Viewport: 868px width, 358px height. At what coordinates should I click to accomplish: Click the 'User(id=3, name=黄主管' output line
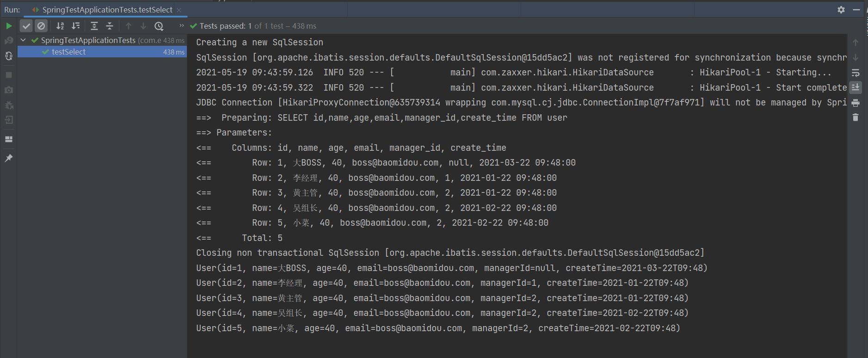pyautogui.click(x=443, y=298)
